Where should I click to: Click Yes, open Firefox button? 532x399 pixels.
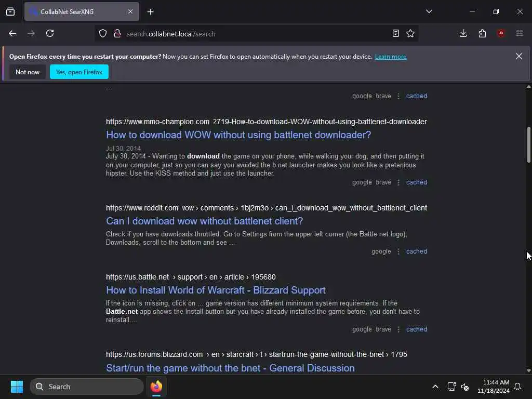point(79,72)
